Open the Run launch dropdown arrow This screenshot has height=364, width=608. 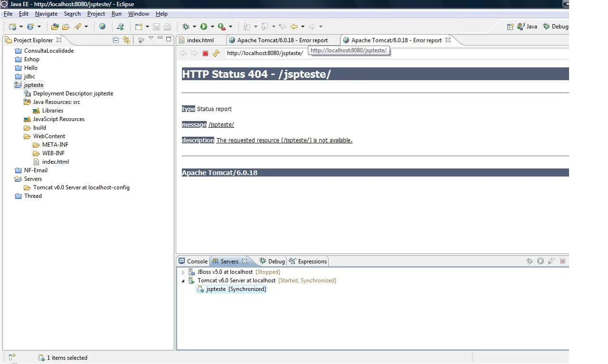tap(212, 27)
